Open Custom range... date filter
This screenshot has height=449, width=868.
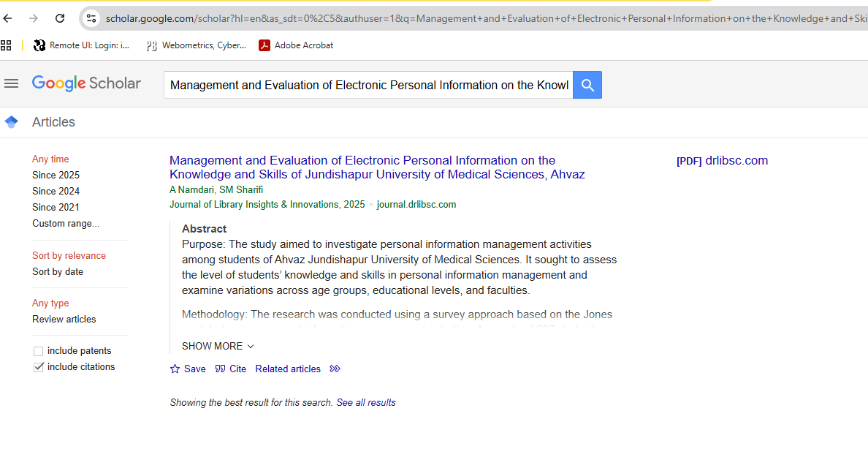click(x=66, y=223)
